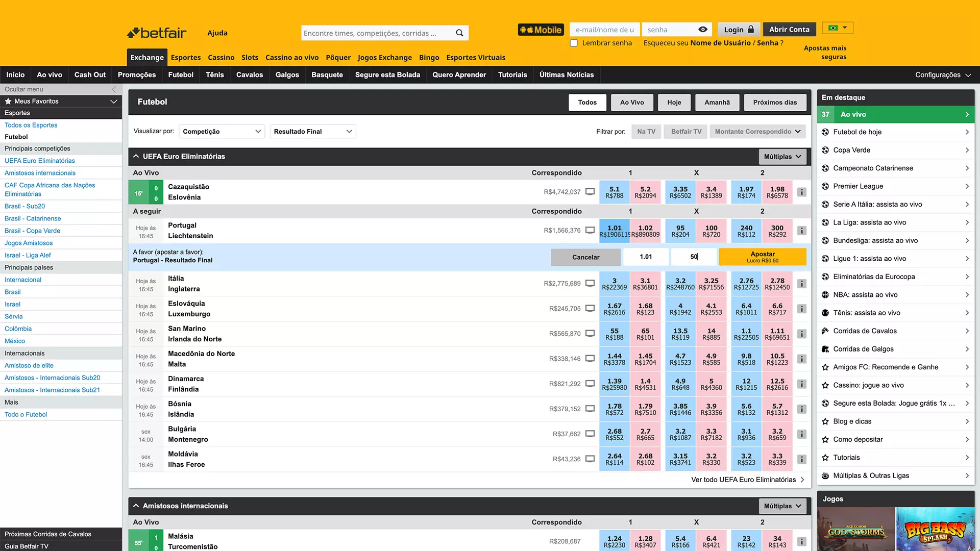
Task: Click greyhound icon beside Corridas de Galgos
Action: 825,349
